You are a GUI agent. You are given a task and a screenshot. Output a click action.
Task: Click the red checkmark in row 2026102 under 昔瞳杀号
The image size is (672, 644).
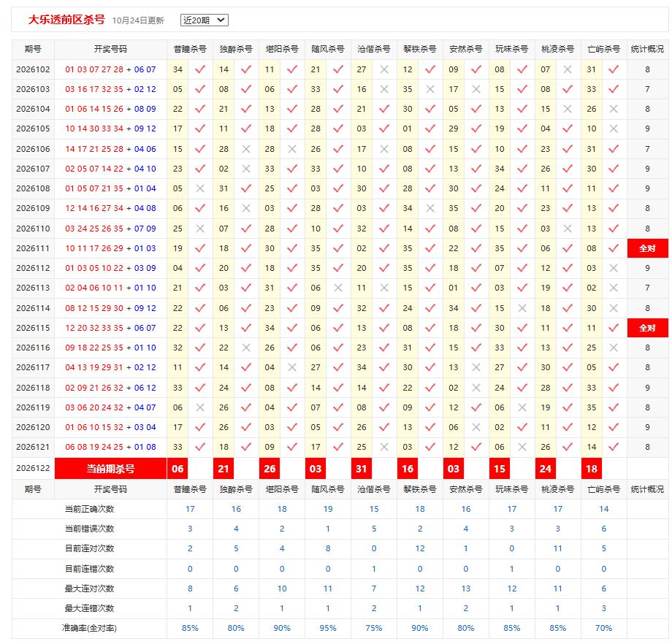tap(199, 69)
